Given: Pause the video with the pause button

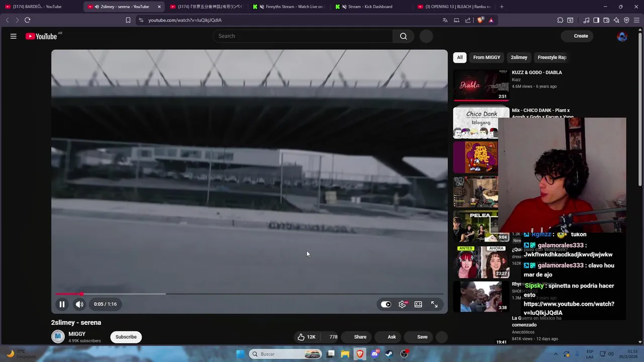Looking at the screenshot, I should (x=62, y=304).
